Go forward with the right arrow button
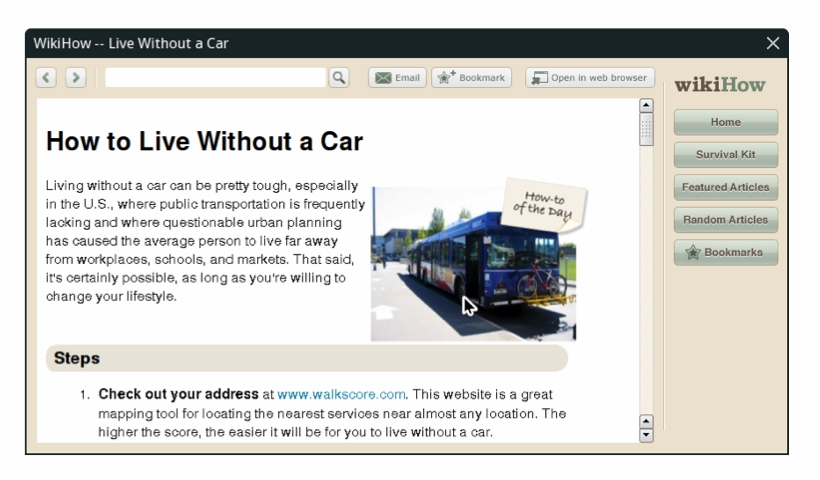820x480 pixels. (76, 77)
